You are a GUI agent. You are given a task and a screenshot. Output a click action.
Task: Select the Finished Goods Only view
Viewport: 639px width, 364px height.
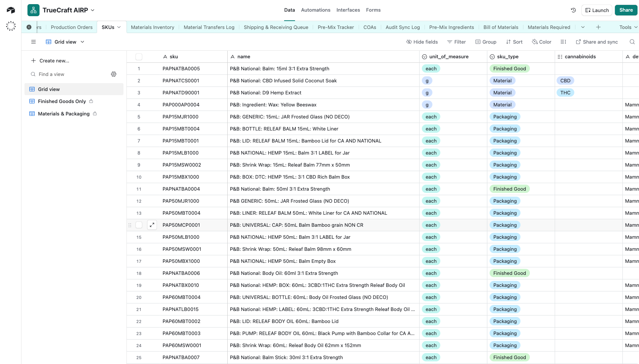pyautogui.click(x=62, y=101)
